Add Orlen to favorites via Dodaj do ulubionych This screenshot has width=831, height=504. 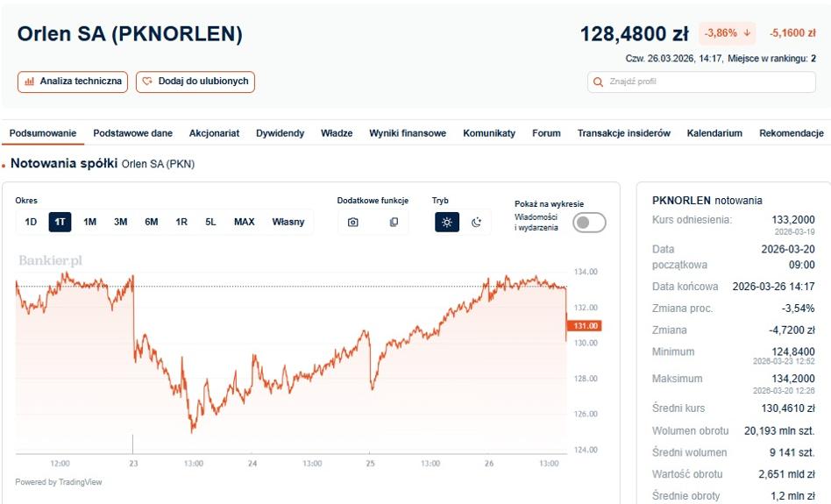(195, 82)
